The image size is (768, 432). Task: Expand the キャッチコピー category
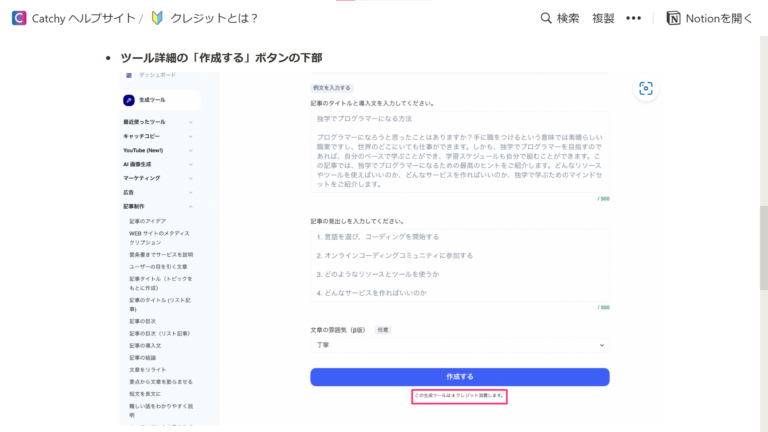(190, 136)
